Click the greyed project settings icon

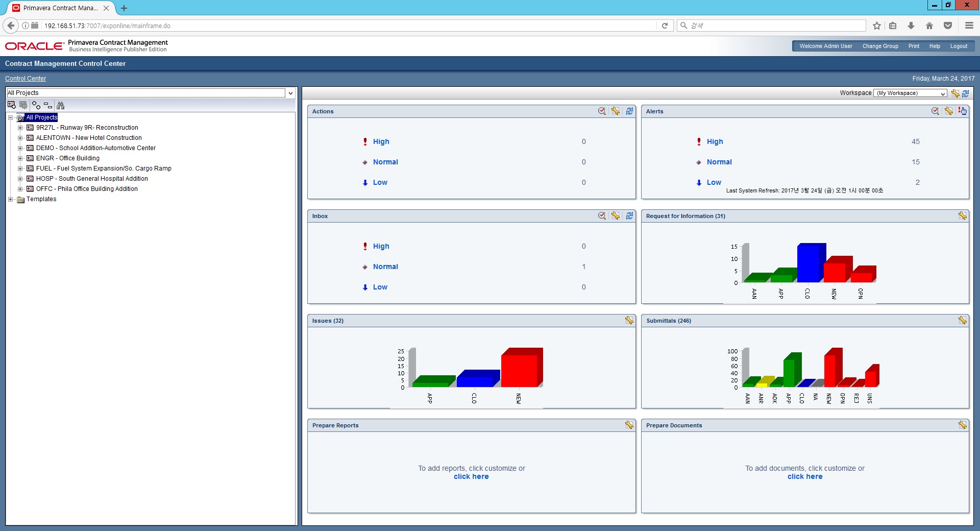[23, 105]
